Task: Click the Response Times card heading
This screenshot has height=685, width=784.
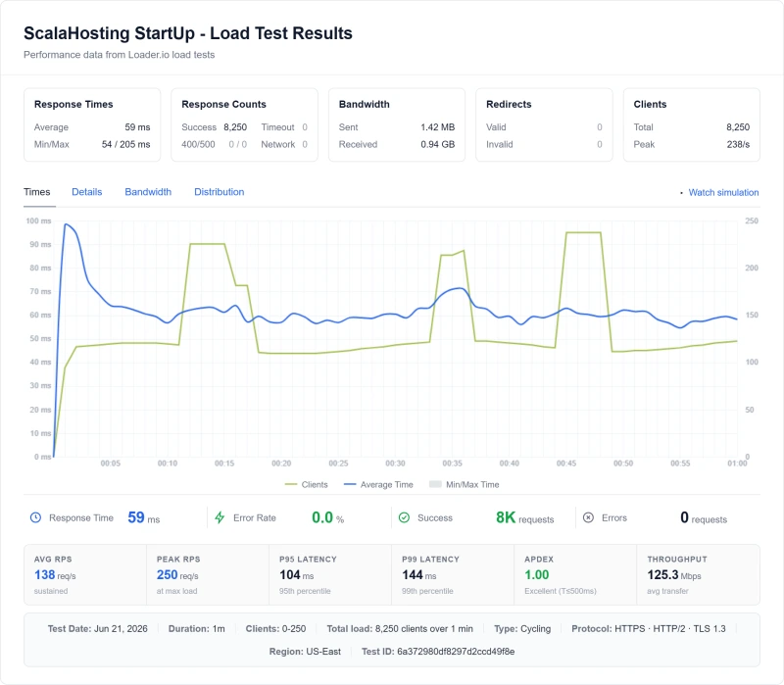Action: click(73, 104)
